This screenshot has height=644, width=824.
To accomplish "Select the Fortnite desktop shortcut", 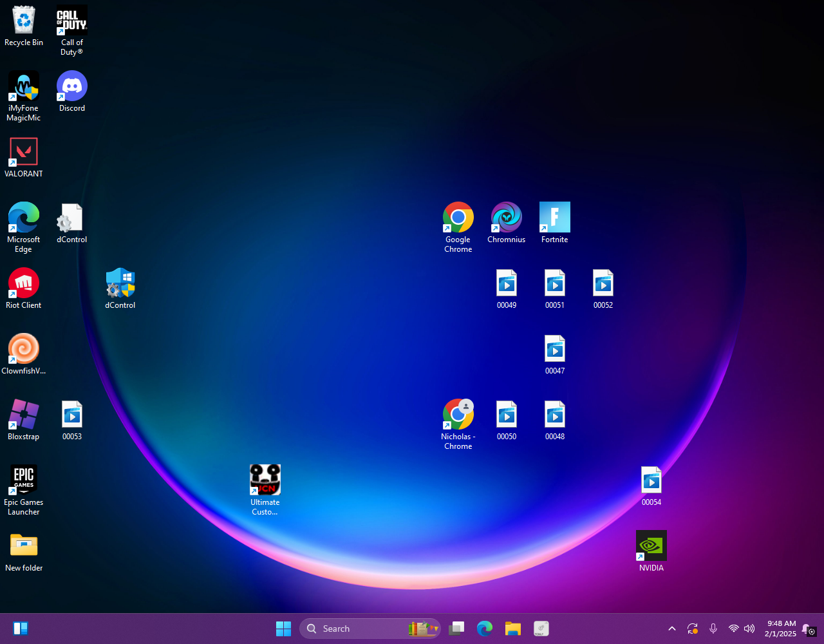I will 555,223.
